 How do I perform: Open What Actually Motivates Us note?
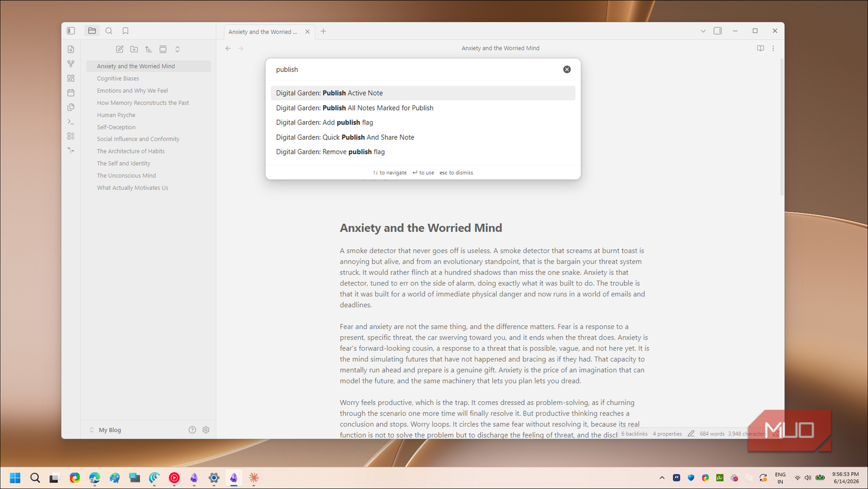tap(148, 188)
